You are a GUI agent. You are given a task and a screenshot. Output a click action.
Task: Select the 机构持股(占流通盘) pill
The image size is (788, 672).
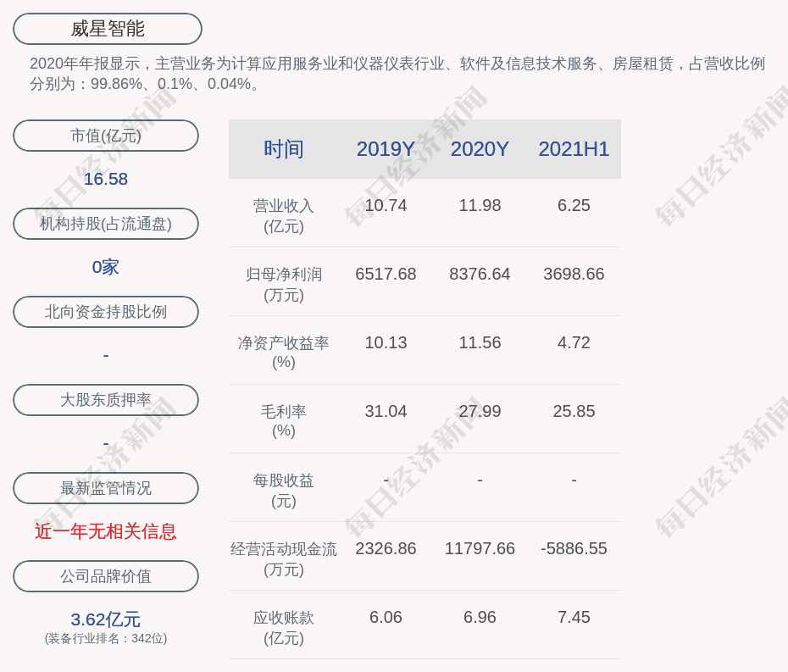[106, 224]
